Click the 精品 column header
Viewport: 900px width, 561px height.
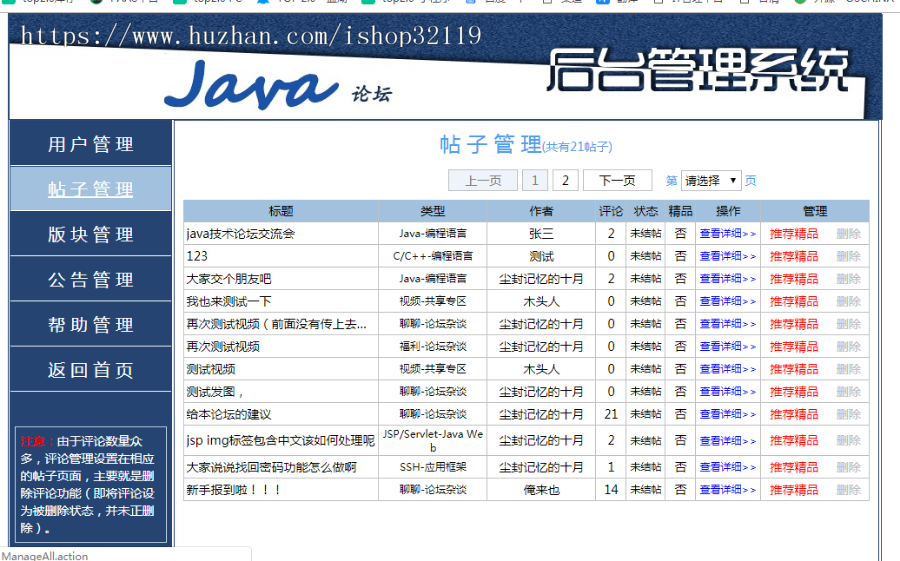point(680,211)
